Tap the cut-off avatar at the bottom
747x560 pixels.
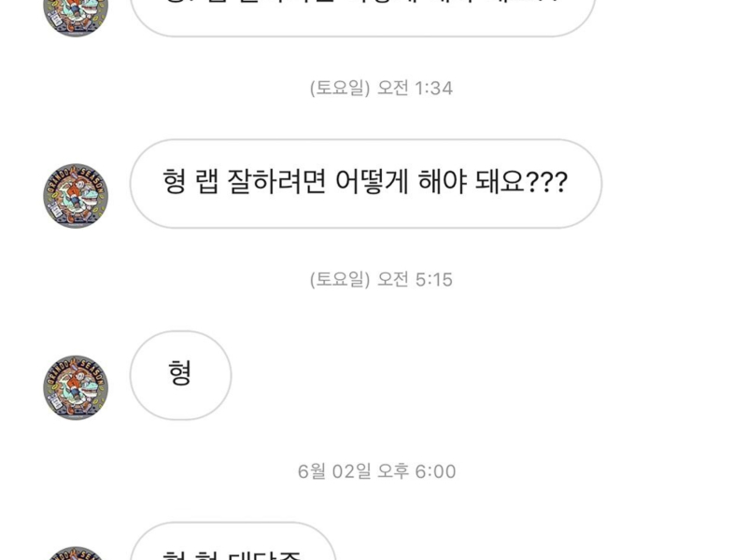coord(76,553)
